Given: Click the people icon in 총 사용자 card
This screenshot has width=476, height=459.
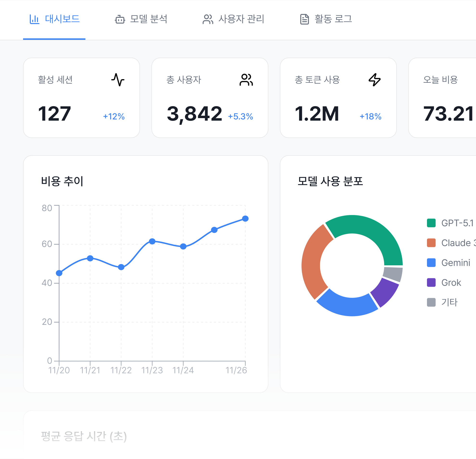Looking at the screenshot, I should click(246, 80).
